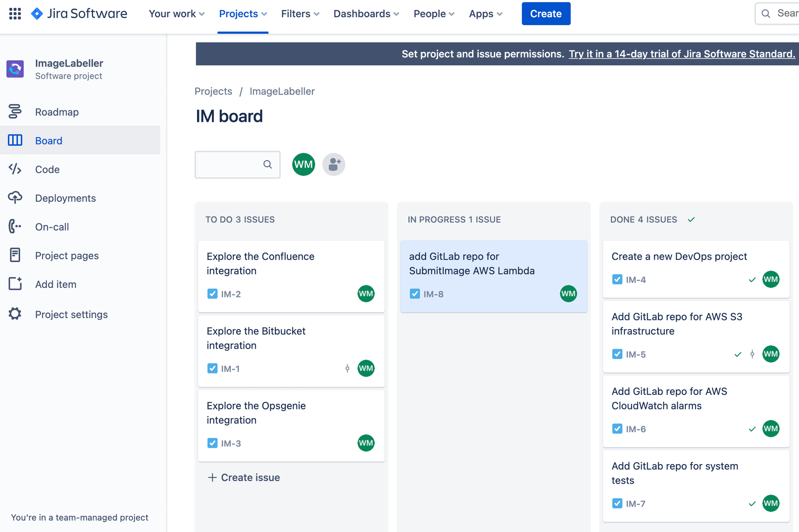Viewport: 799px width, 532px height.
Task: Toggle checkbox on IM-2 issue
Action: click(x=212, y=293)
